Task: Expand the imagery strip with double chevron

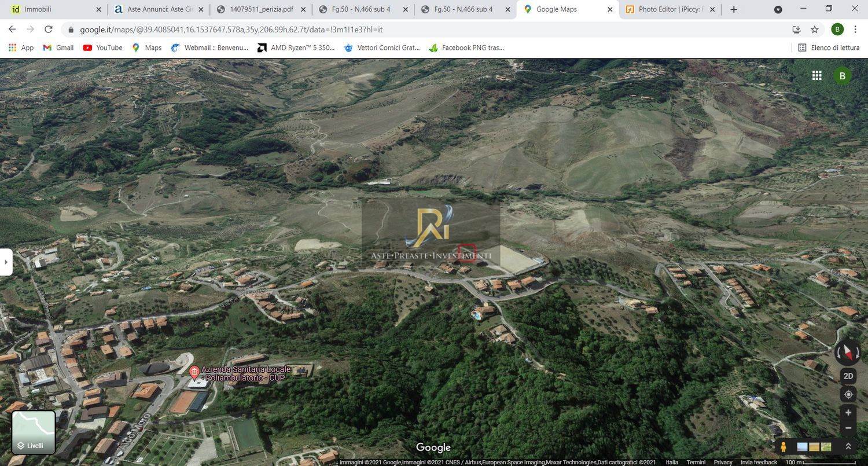Action: tap(848, 447)
